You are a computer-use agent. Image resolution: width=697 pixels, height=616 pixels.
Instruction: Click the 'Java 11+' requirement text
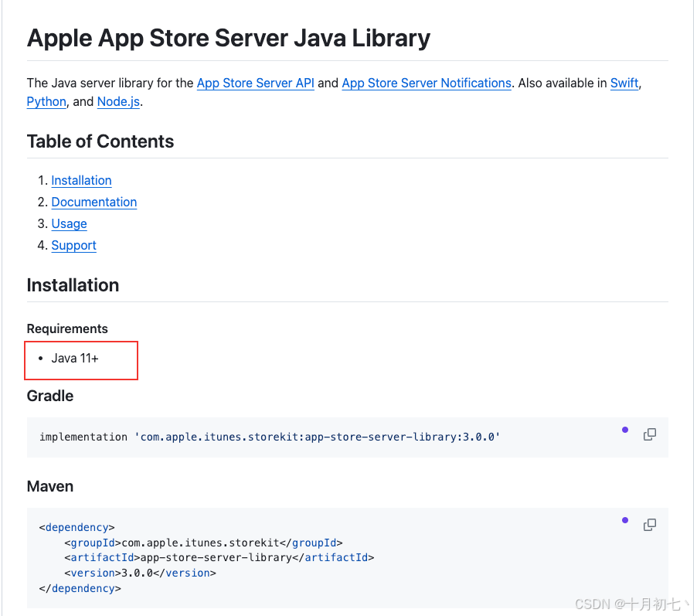click(75, 359)
